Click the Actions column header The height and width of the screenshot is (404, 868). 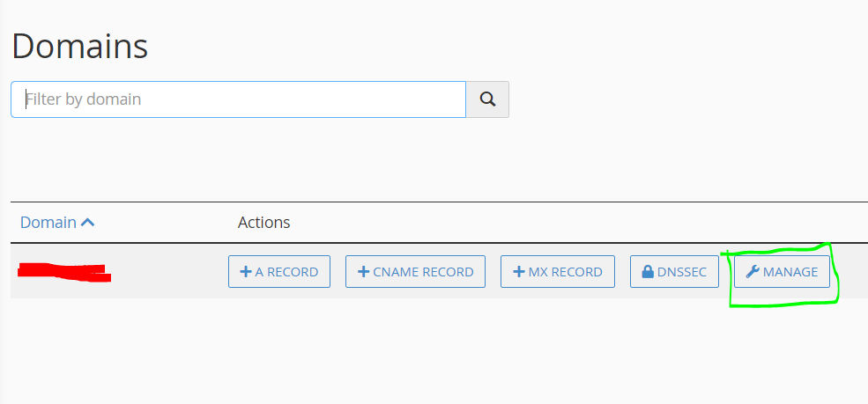pos(264,222)
